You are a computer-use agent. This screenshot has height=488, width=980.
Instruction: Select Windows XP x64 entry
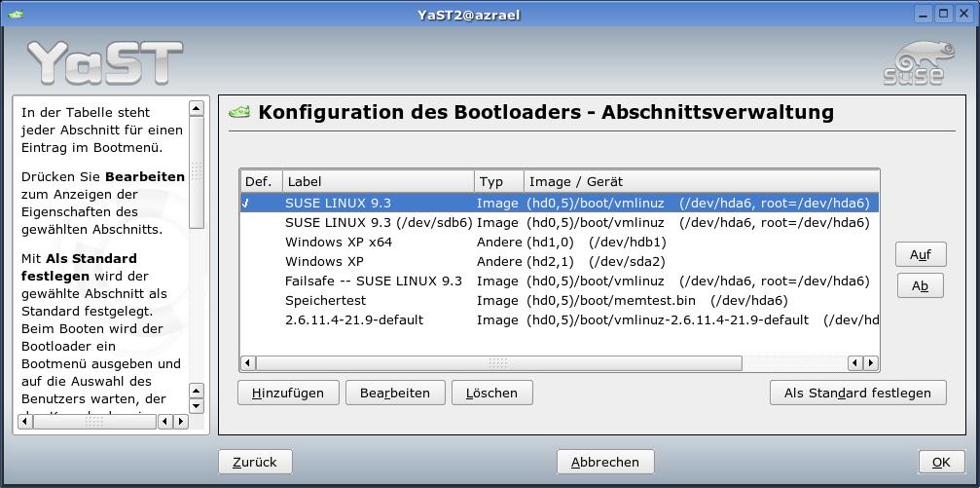[x=560, y=243]
